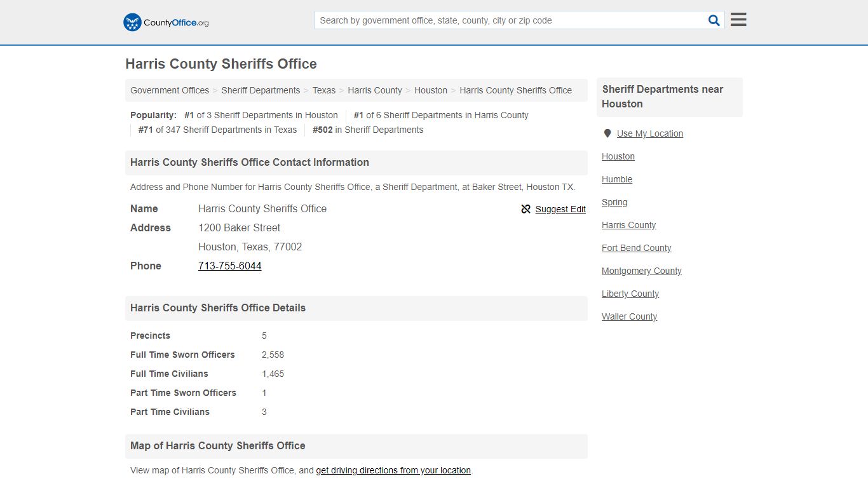Call phone number 713-755-6044
This screenshot has width=868, height=488.
coord(230,266)
